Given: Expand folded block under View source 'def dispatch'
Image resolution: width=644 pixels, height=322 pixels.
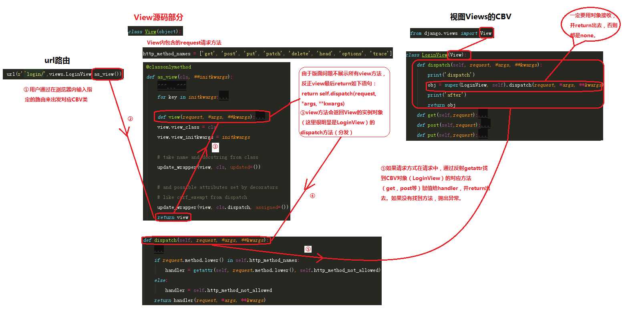Looking at the screenshot, I should pos(159,250).
